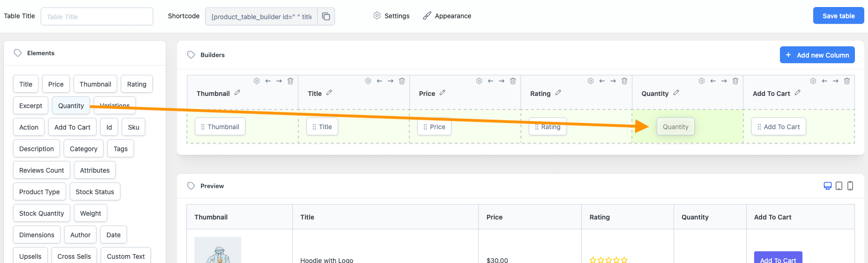Delete the Title column
Viewport: 868px width, 263px height.
(x=402, y=81)
